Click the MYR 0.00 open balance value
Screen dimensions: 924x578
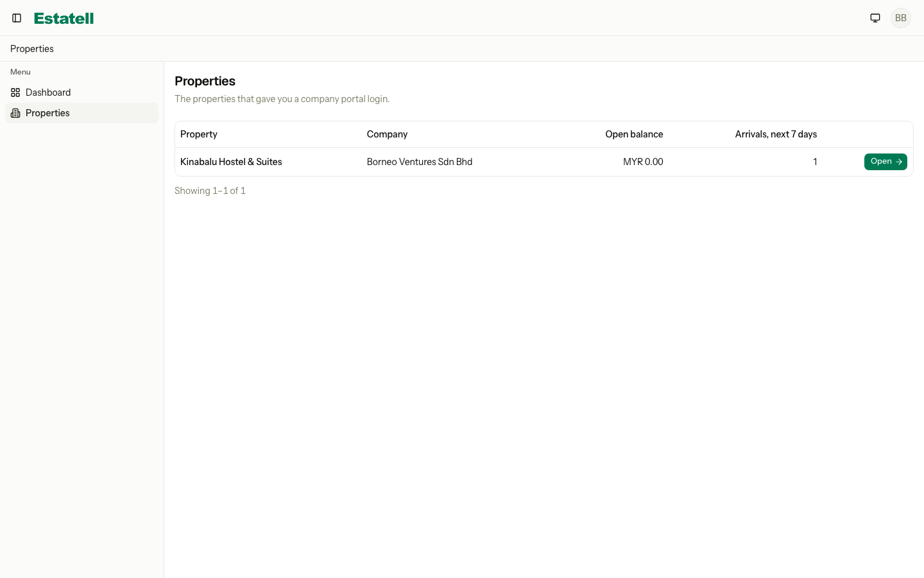tap(643, 162)
